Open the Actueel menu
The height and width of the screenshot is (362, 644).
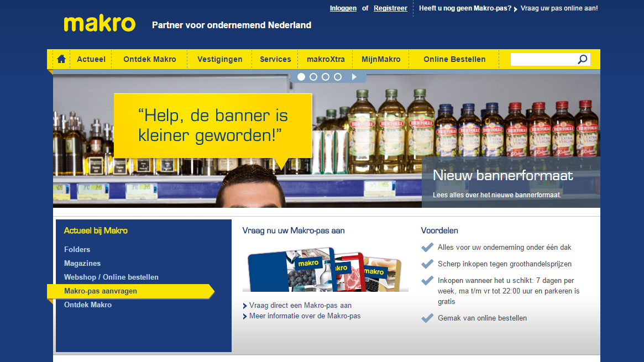(91, 59)
